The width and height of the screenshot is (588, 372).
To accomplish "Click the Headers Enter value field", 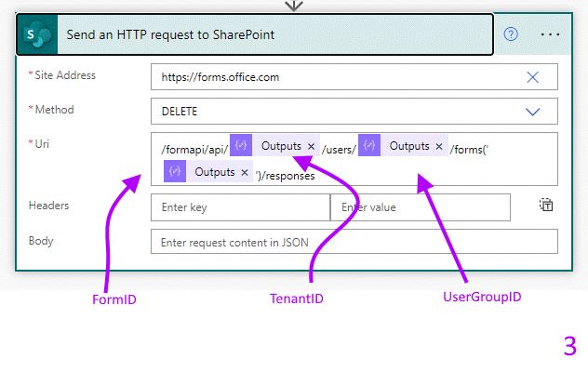I will (421, 207).
